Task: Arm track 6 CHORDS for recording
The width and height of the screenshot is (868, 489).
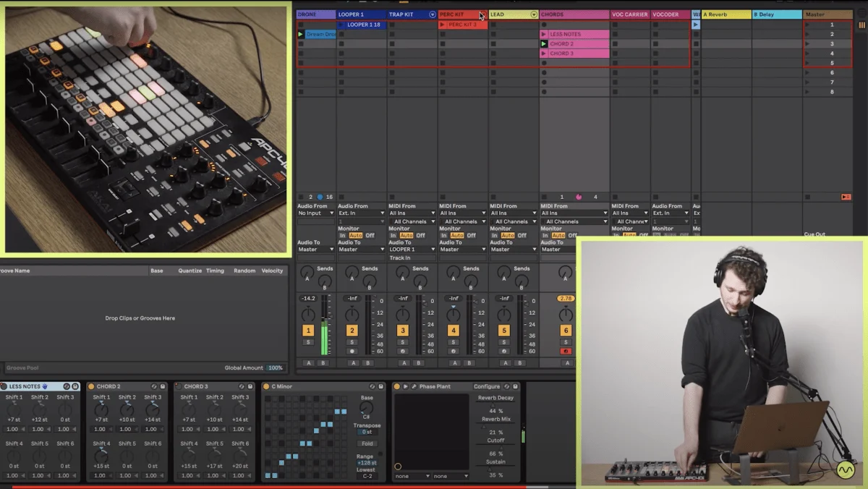Action: pyautogui.click(x=566, y=351)
